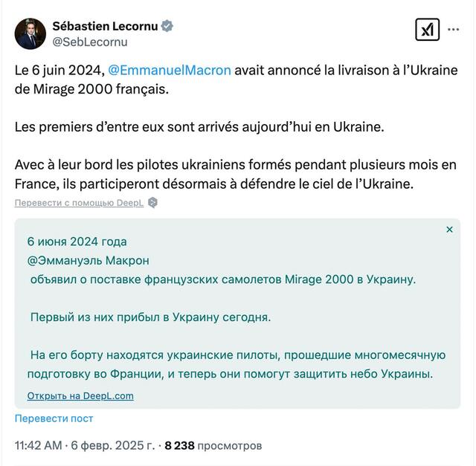Click "Перевести с помощью DeepL" link
This screenshot has width=476, height=466.
tap(79, 203)
